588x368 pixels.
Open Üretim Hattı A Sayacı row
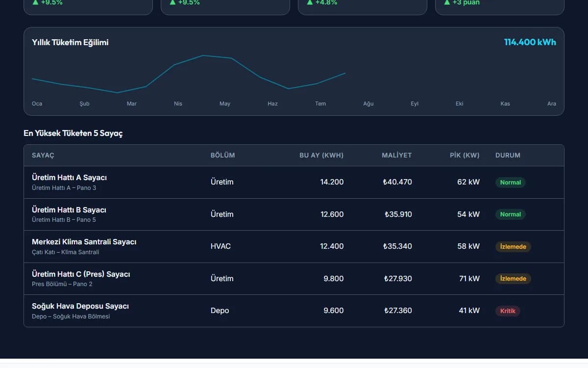[294, 183]
